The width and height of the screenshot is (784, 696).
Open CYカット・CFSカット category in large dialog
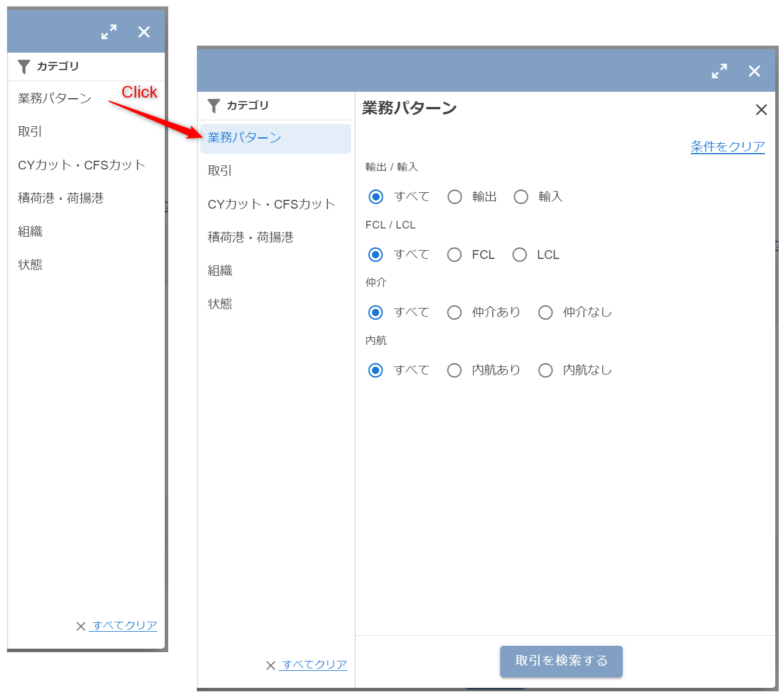[271, 204]
